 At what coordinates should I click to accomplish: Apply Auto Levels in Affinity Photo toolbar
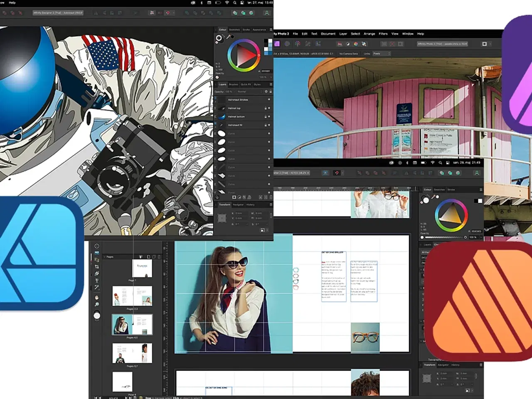(x=340, y=44)
